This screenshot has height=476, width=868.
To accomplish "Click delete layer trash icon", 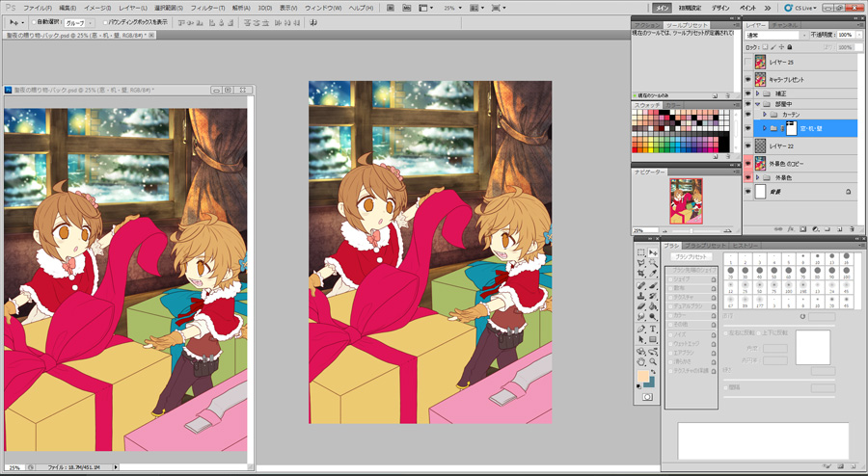I will tap(852, 229).
